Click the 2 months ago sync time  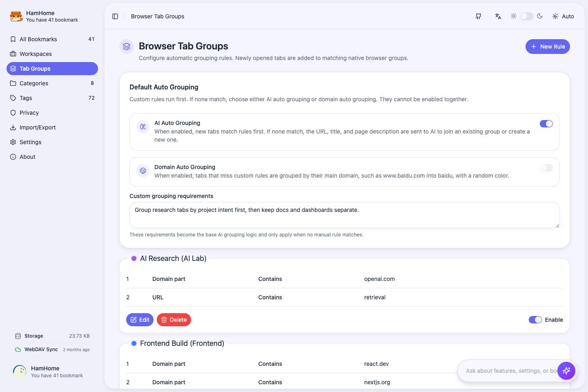[76, 350]
